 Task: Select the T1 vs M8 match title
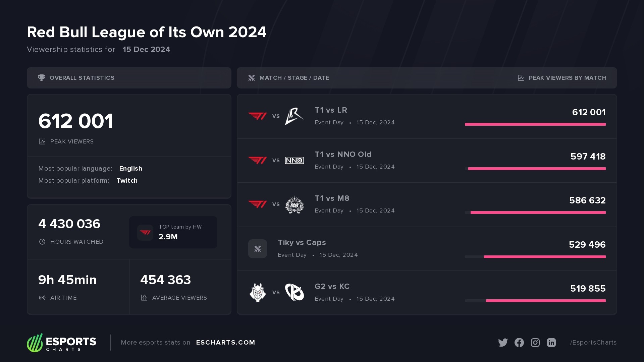point(332,198)
